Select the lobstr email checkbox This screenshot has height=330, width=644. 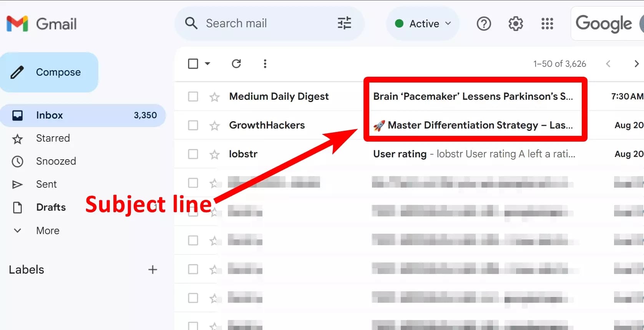pyautogui.click(x=193, y=154)
